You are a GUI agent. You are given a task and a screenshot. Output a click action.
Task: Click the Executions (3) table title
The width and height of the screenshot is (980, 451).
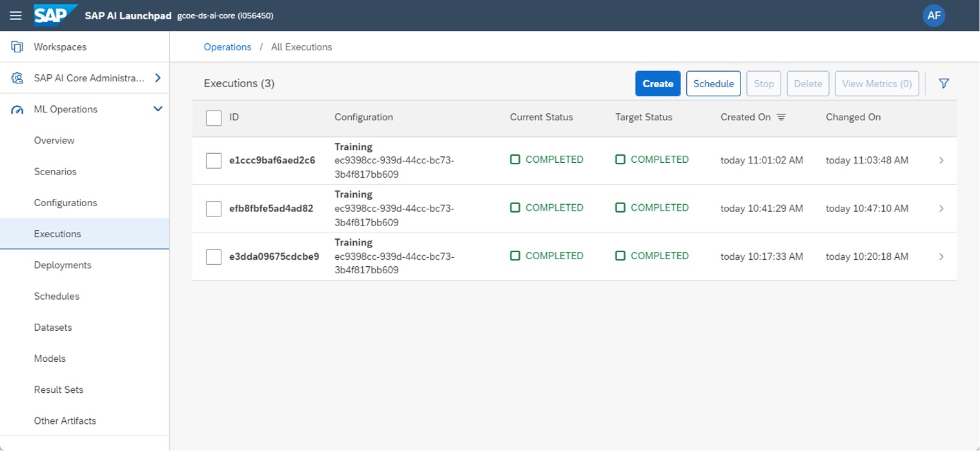tap(240, 83)
